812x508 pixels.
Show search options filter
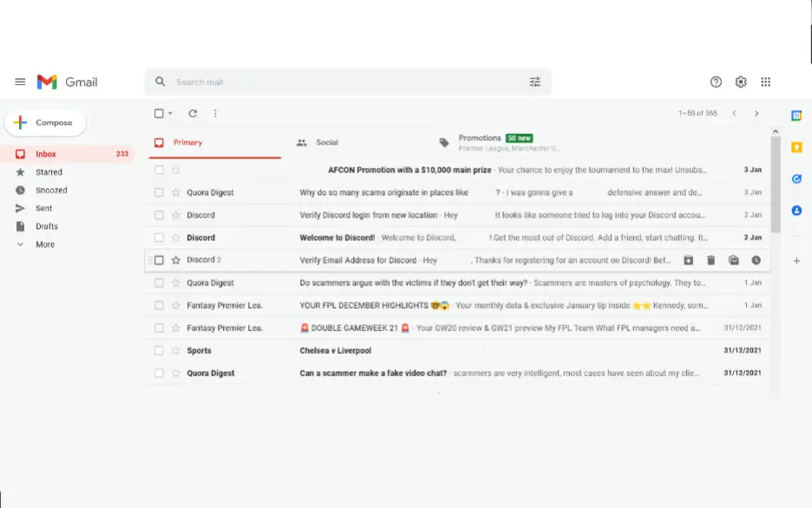(x=535, y=81)
